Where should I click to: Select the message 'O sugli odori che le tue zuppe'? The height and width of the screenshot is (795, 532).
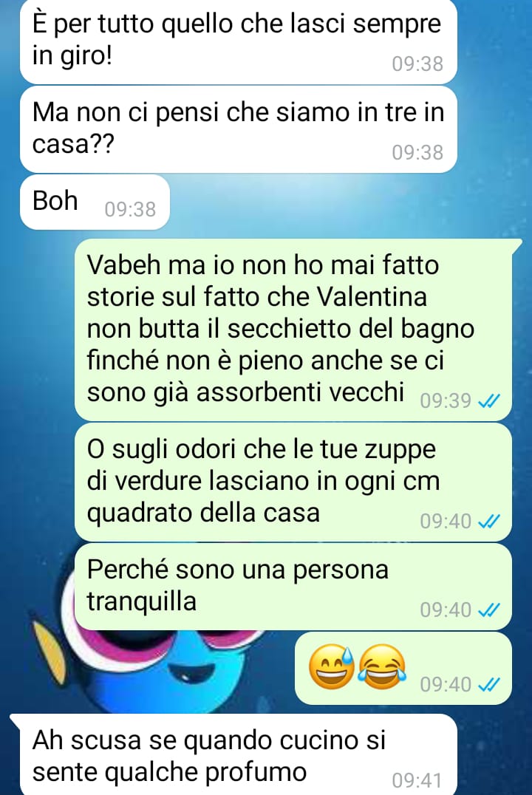pyautogui.click(x=293, y=482)
